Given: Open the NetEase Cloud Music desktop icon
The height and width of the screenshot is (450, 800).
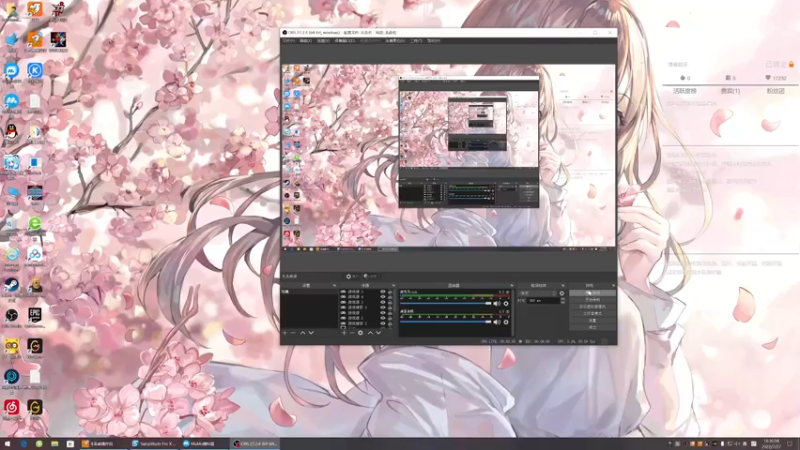Looking at the screenshot, I should 12,409.
